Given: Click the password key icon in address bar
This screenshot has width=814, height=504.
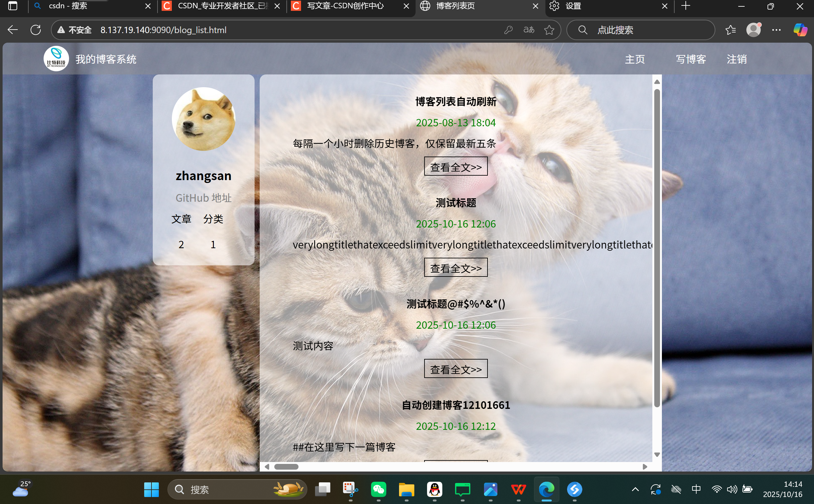Looking at the screenshot, I should pos(508,30).
